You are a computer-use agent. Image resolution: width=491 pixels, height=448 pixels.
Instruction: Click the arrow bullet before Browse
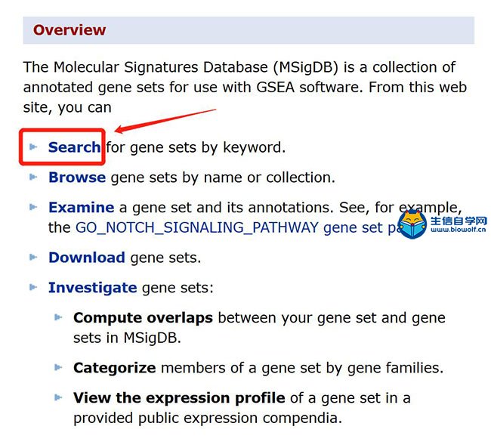(33, 177)
